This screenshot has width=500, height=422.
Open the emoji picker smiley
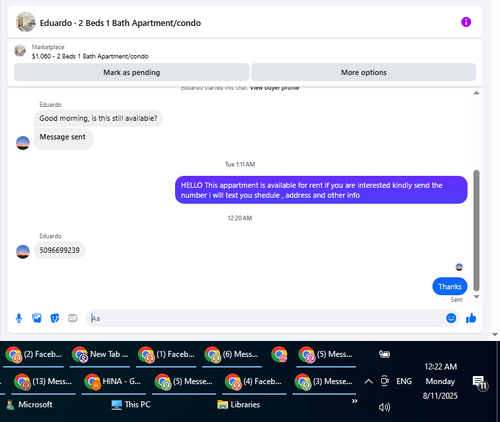click(451, 318)
